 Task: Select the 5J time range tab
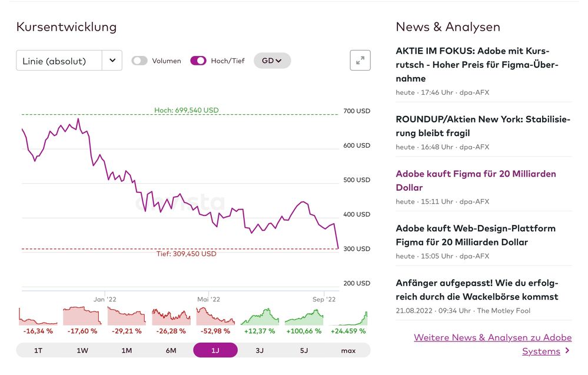point(304,350)
